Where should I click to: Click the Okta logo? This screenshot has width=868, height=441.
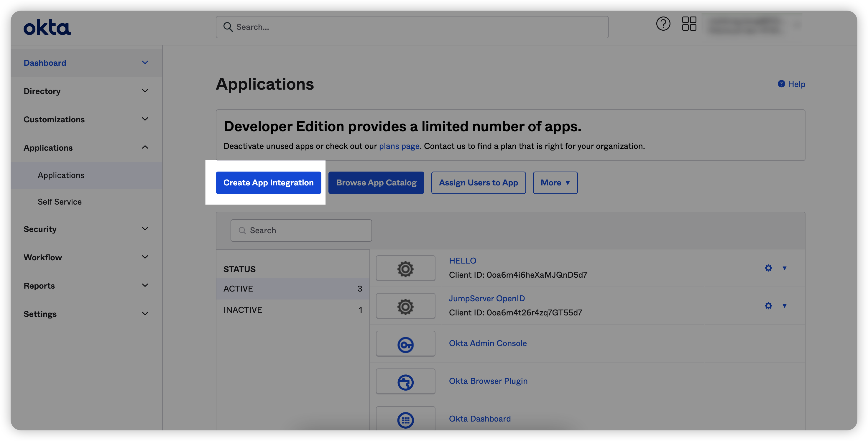(47, 27)
